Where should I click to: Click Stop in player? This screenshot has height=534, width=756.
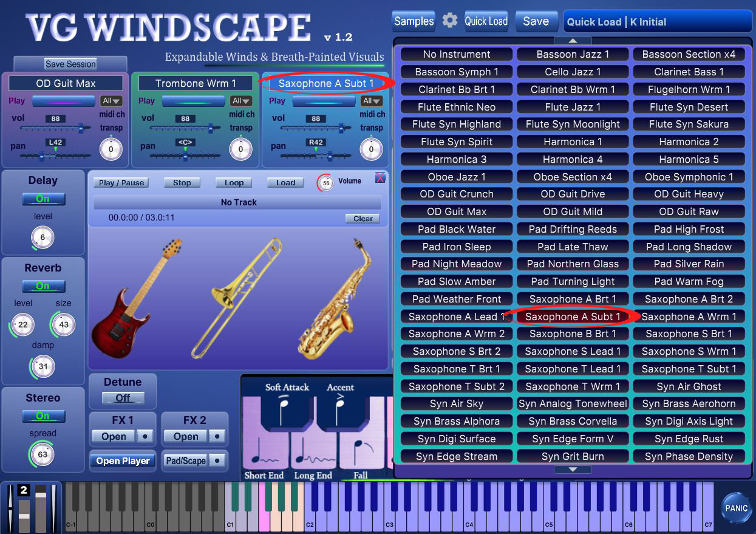point(182,182)
